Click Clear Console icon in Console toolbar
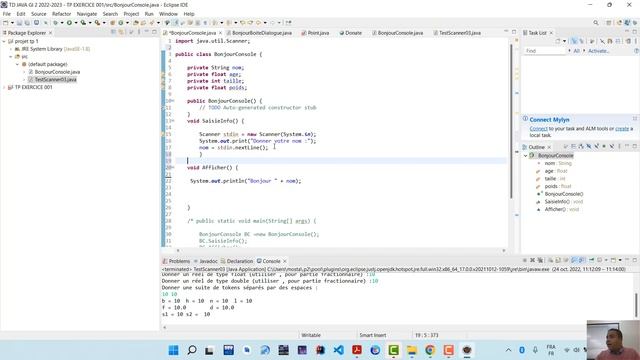The height and width of the screenshot is (360, 640). [550, 260]
